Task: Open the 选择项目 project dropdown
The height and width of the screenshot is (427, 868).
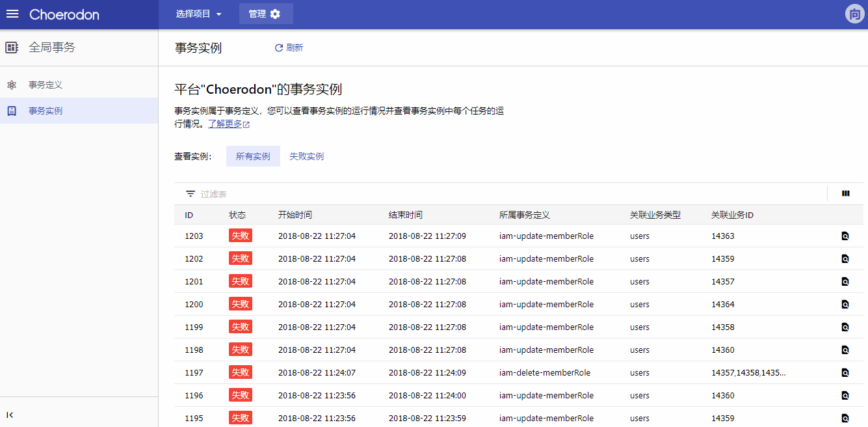Action: tap(198, 14)
